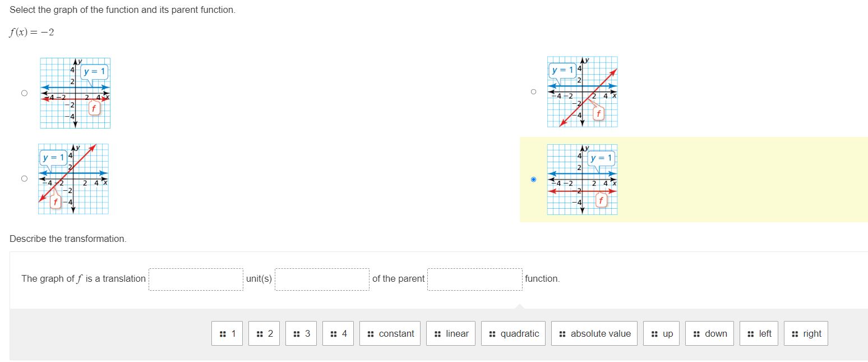Select the "2" answer chip
868x362 pixels.
[264, 333]
